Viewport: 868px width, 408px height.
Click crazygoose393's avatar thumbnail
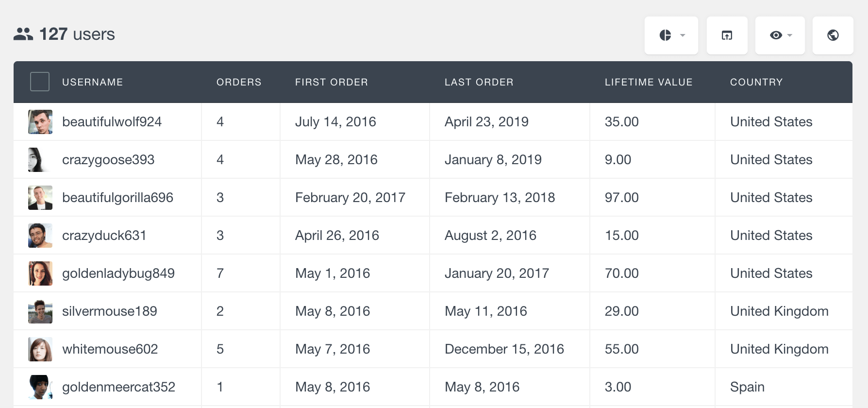coord(40,160)
